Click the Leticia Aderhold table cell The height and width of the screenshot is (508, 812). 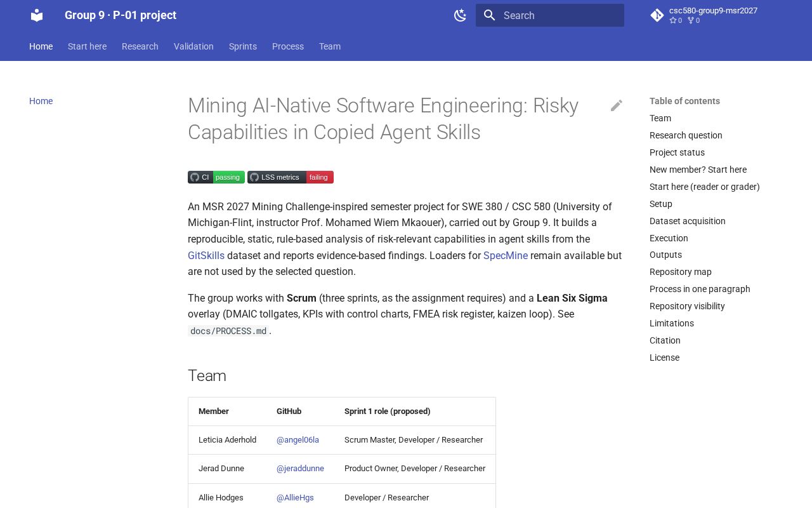point(227,440)
